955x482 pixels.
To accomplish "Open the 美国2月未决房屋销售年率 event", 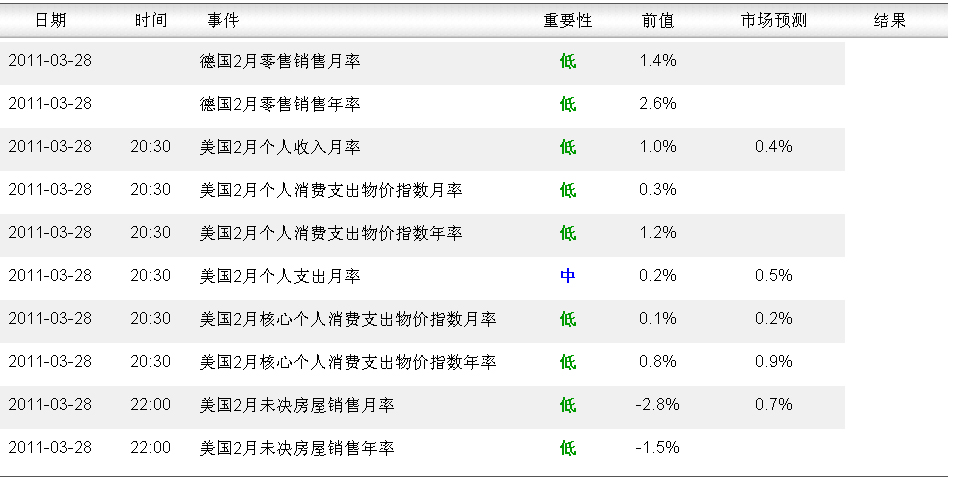I will tap(297, 448).
